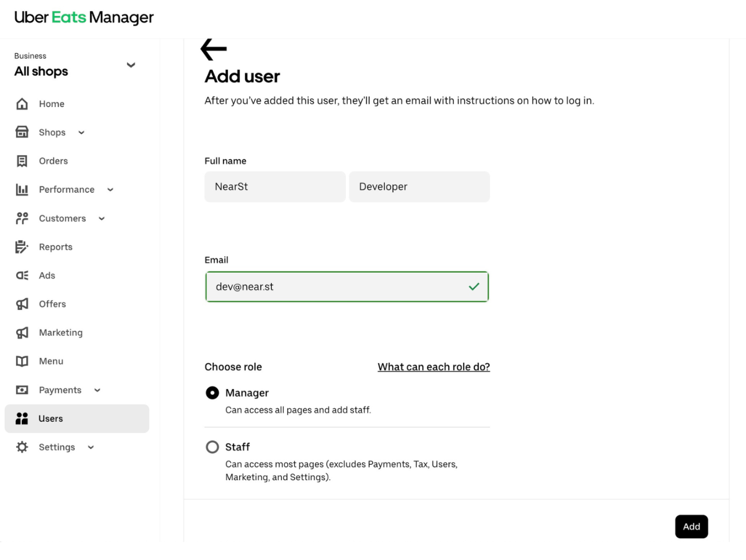Viewport: 746px width, 560px height.
Task: Click the Offers megaphone icon
Action: [22, 304]
